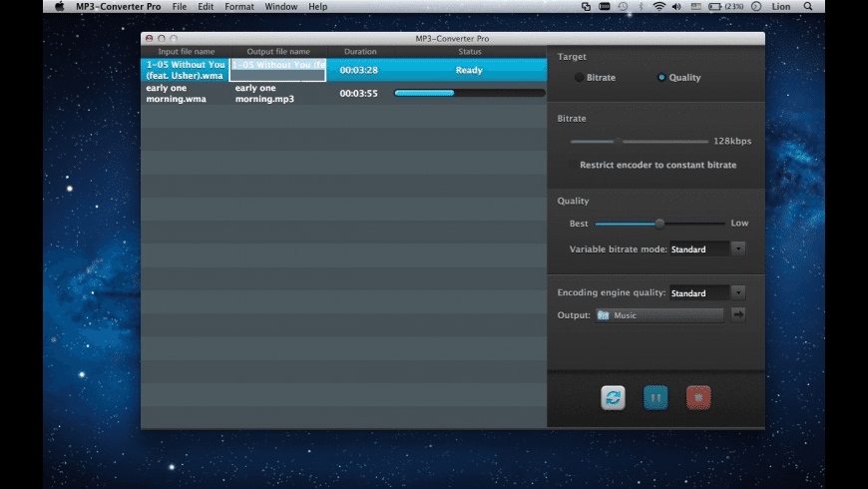Open the Apple menu
The image size is (868, 489).
pos(59,7)
